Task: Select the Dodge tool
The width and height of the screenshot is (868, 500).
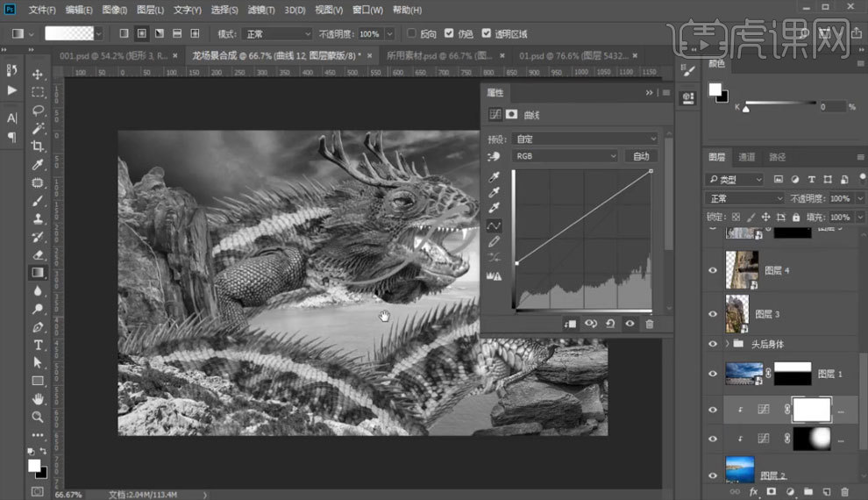Action: 38,309
